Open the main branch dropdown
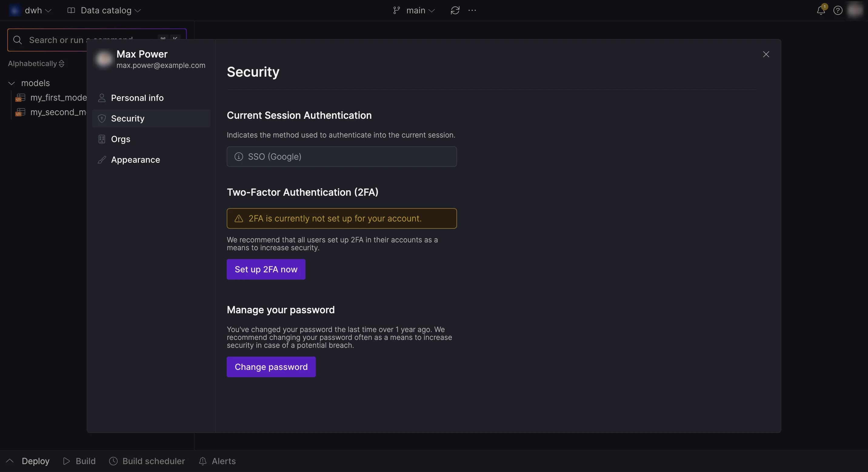The image size is (868, 472). coord(420,10)
